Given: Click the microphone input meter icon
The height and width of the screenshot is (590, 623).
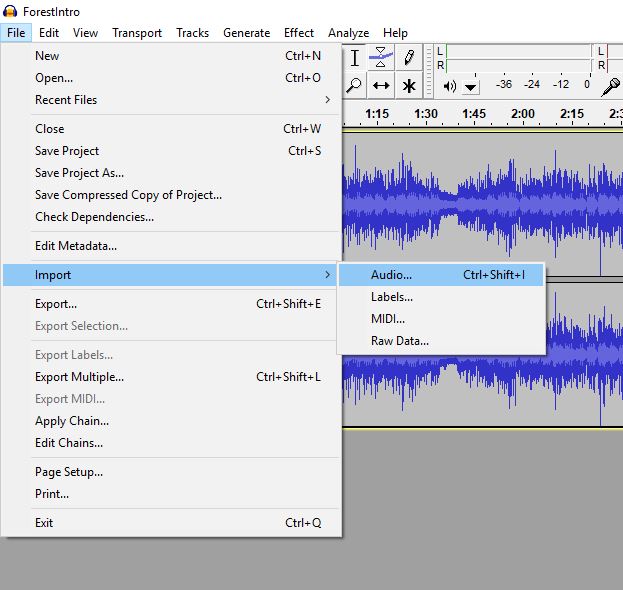Looking at the screenshot, I should pos(610,86).
